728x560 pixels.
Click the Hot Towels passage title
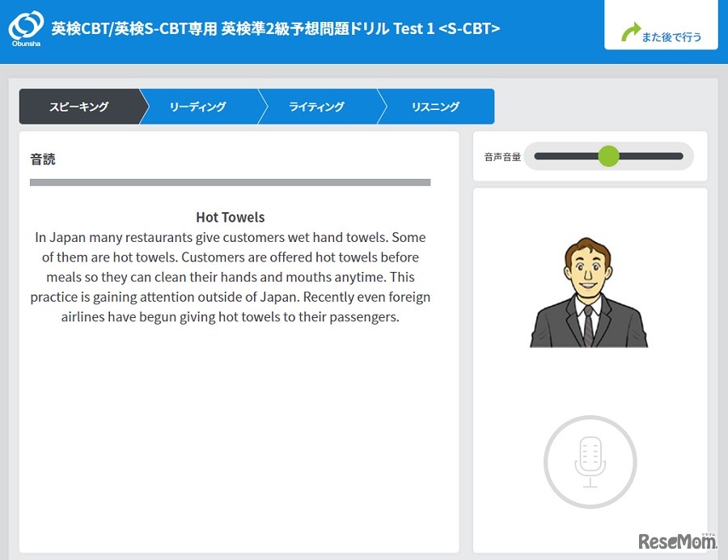click(x=230, y=217)
